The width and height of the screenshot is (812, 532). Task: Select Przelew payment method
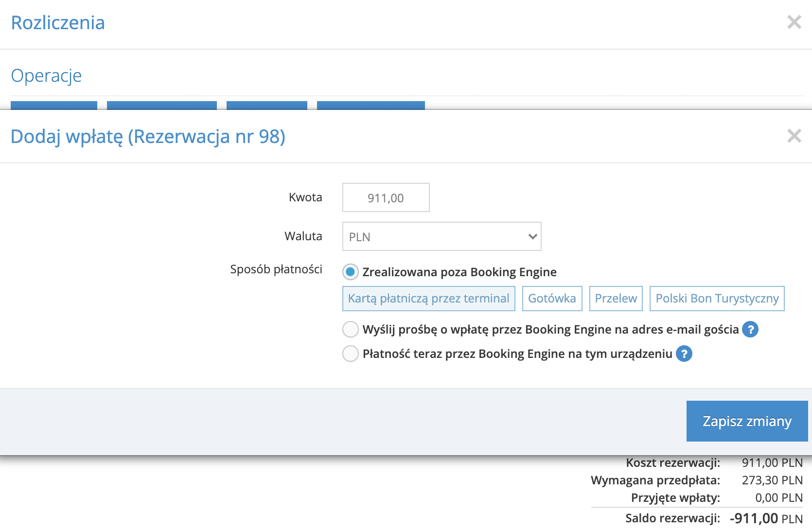tap(616, 298)
